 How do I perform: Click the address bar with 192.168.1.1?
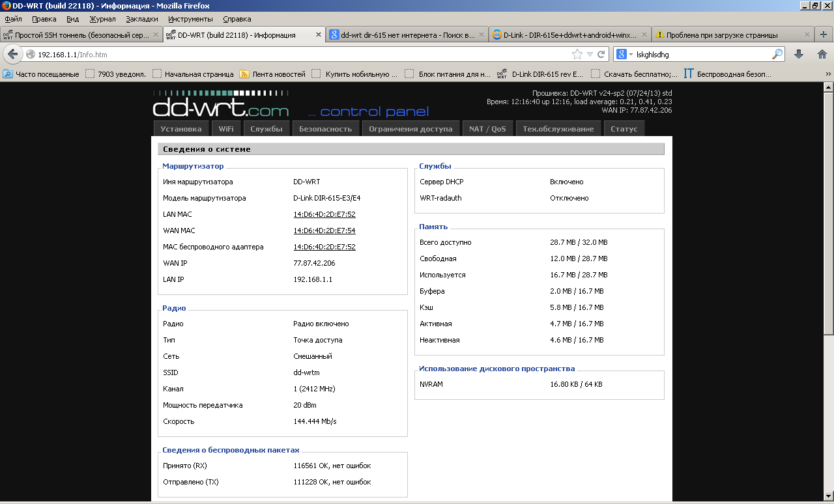(x=293, y=55)
